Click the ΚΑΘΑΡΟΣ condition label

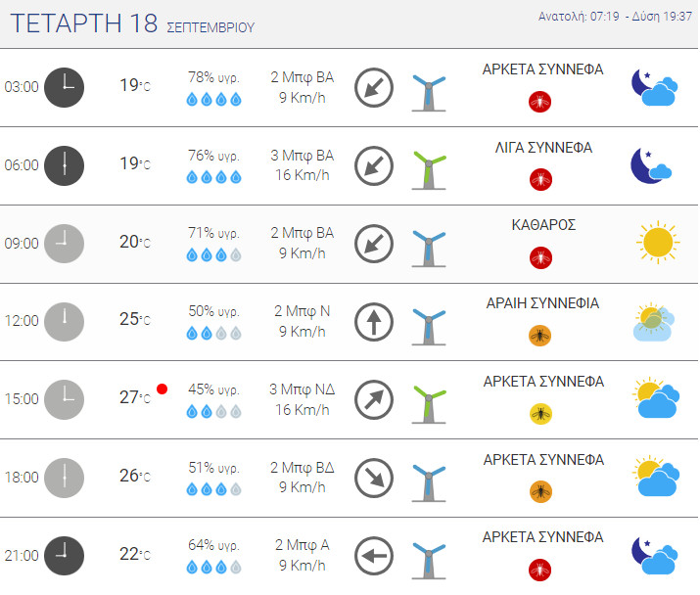(x=543, y=225)
